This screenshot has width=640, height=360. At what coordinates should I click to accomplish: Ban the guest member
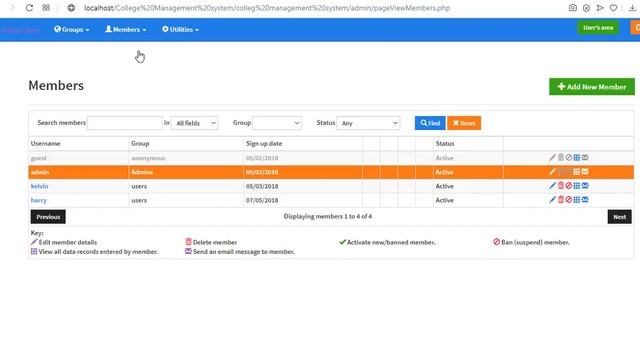point(569,158)
